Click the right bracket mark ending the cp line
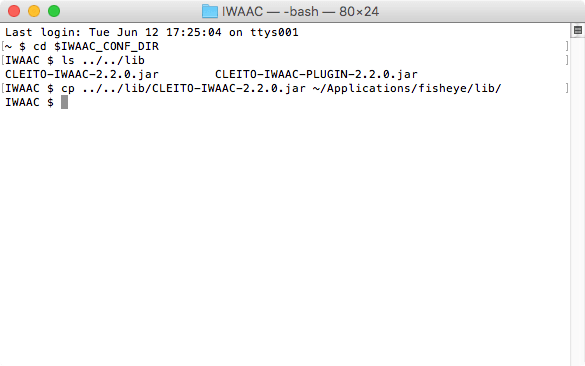 [x=567, y=88]
